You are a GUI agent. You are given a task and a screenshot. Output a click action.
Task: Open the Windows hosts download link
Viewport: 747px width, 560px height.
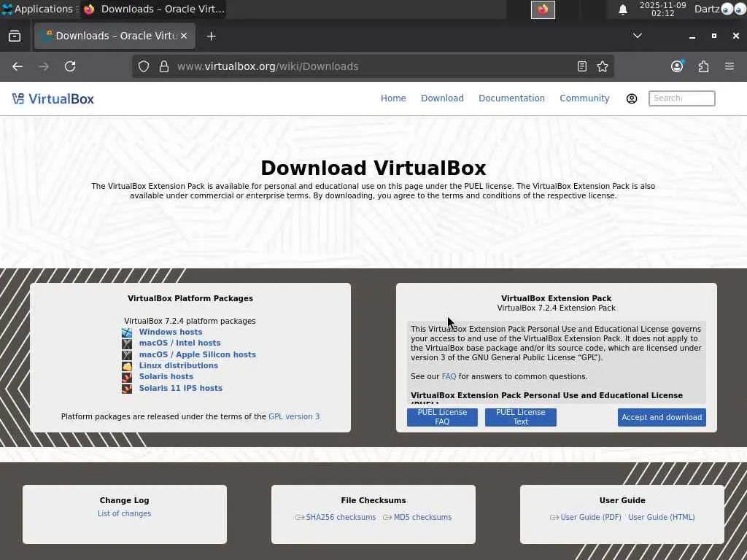tap(171, 332)
